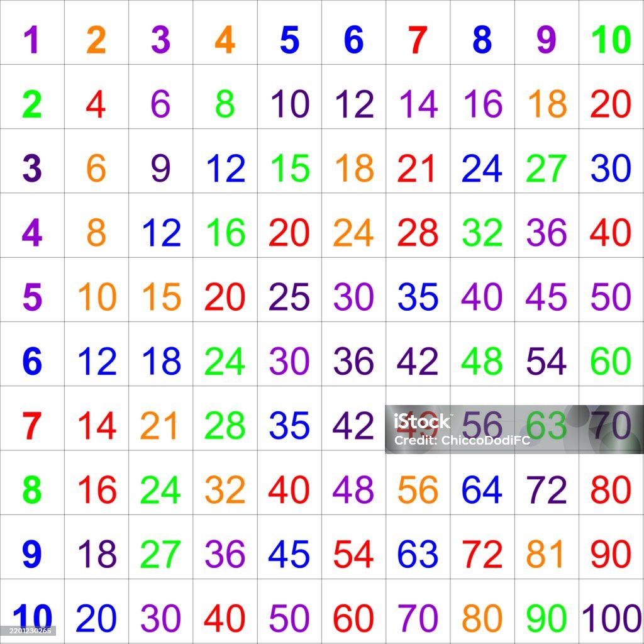Select the number 81 cell

(544, 554)
